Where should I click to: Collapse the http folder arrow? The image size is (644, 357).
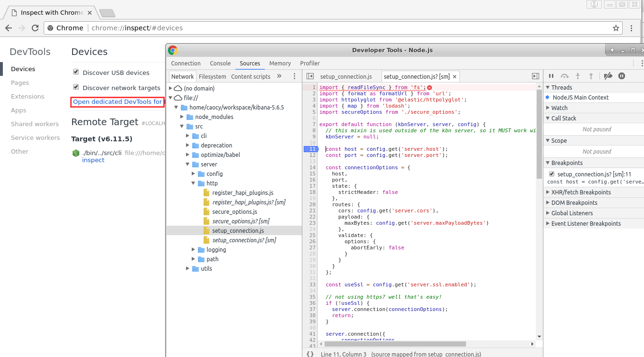click(x=194, y=183)
